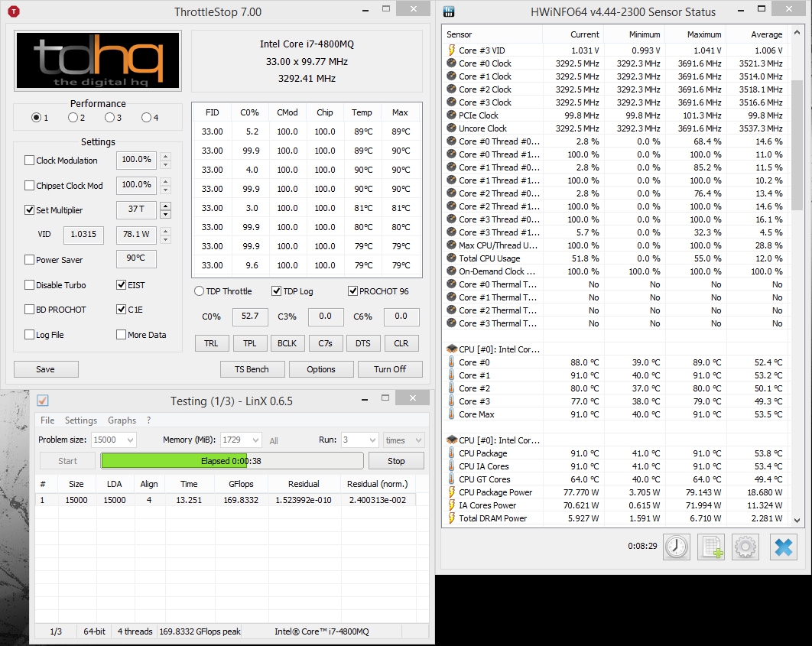Enable the More Data checkbox

pyautogui.click(x=121, y=334)
